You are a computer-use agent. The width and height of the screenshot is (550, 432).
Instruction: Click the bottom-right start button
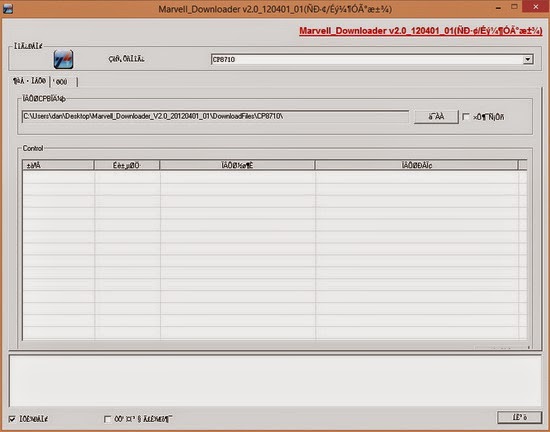pyautogui.click(x=519, y=417)
